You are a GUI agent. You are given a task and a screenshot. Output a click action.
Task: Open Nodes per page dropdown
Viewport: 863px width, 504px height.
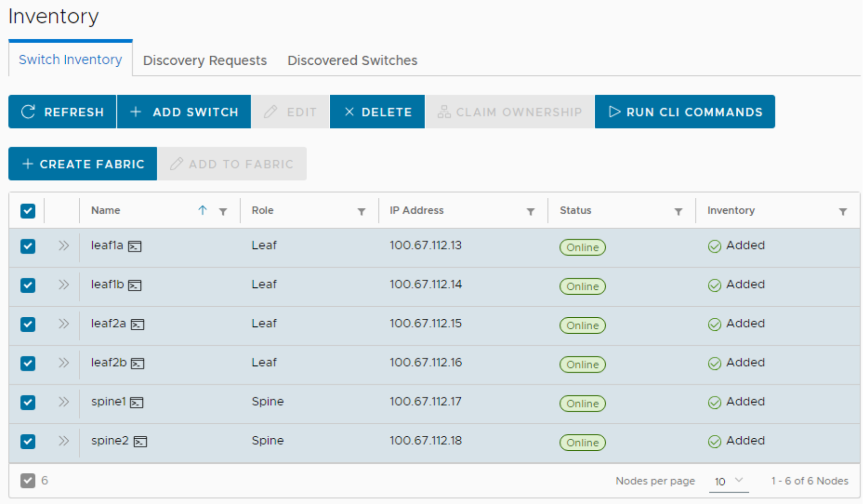click(x=729, y=481)
